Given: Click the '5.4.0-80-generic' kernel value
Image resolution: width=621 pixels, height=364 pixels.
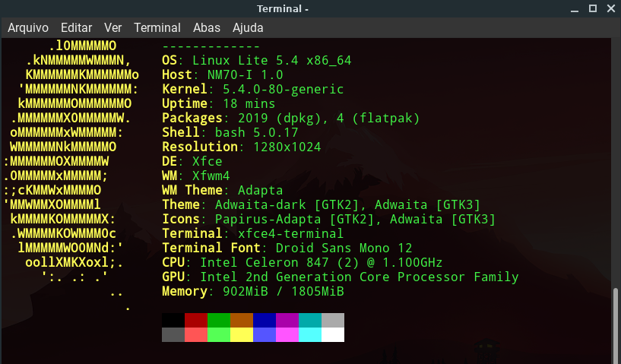Looking at the screenshot, I should [284, 89].
